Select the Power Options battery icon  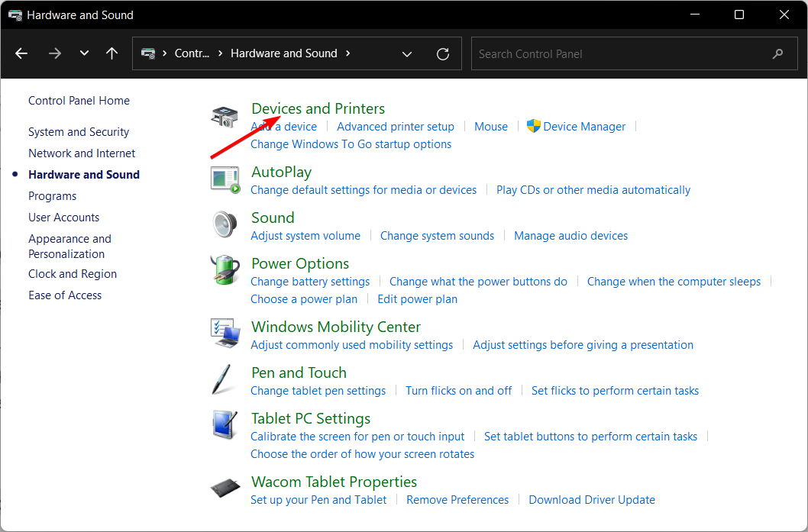click(x=225, y=271)
